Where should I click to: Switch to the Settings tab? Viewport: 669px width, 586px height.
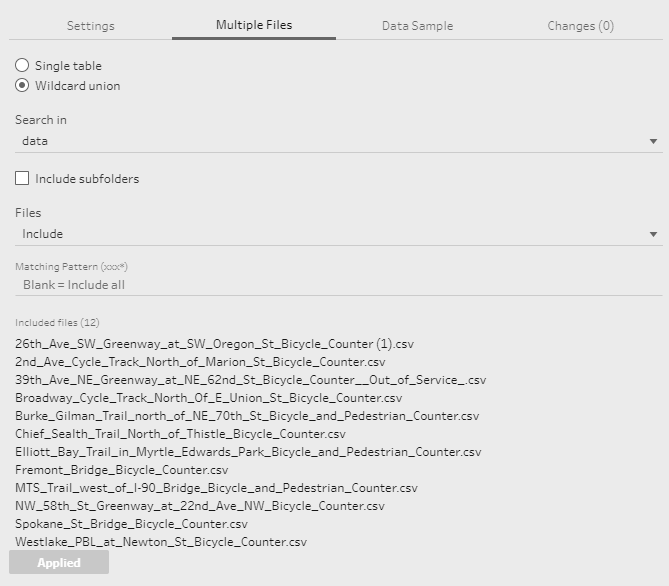pyautogui.click(x=90, y=26)
